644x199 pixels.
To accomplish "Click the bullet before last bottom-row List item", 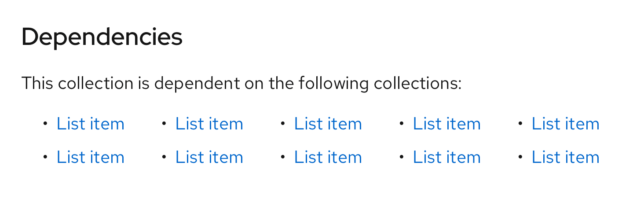I will point(520,157).
